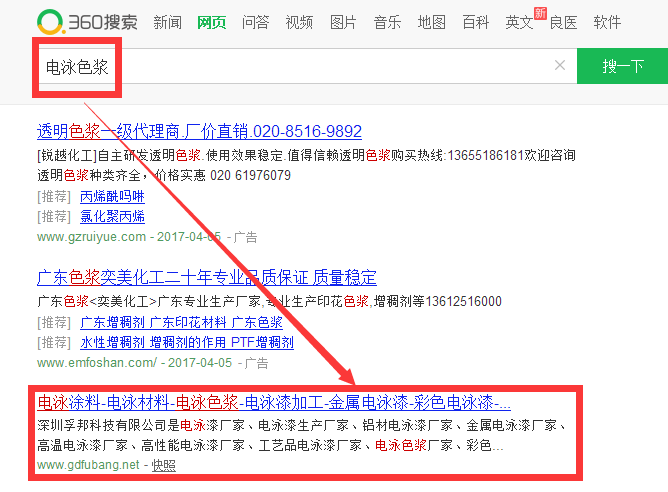Click the 丙烯酰吗啉 recommended link
The image size is (668, 492).
click(x=112, y=196)
